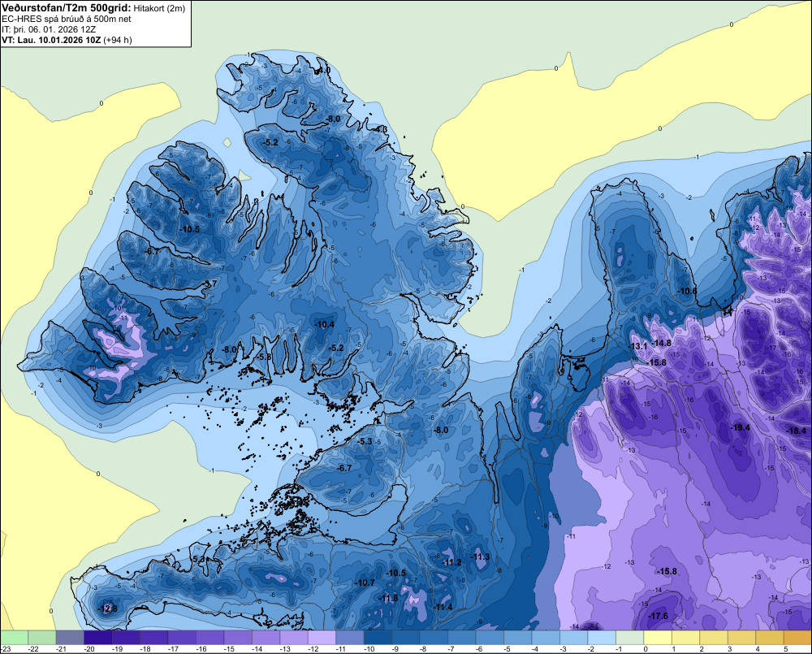
Task: Click the header title 'Veðurstofan/T2m 500grid:'
Action: (x=67, y=8)
